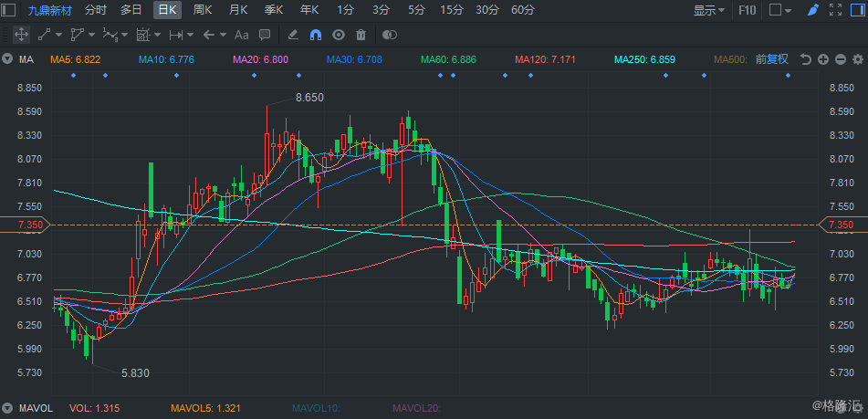
Task: Switch to 分时 intraday tab
Action: [x=95, y=11]
